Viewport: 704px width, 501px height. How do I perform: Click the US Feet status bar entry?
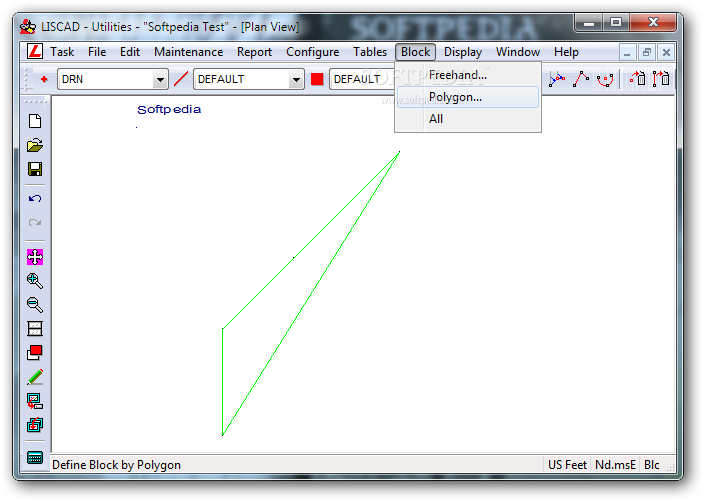point(567,465)
